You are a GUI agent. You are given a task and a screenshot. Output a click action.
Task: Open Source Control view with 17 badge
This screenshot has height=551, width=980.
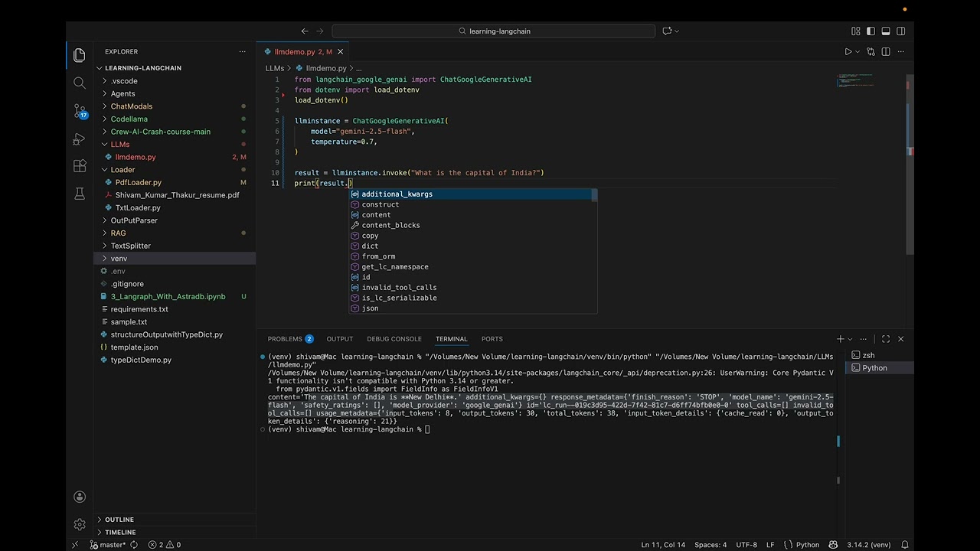point(80,111)
